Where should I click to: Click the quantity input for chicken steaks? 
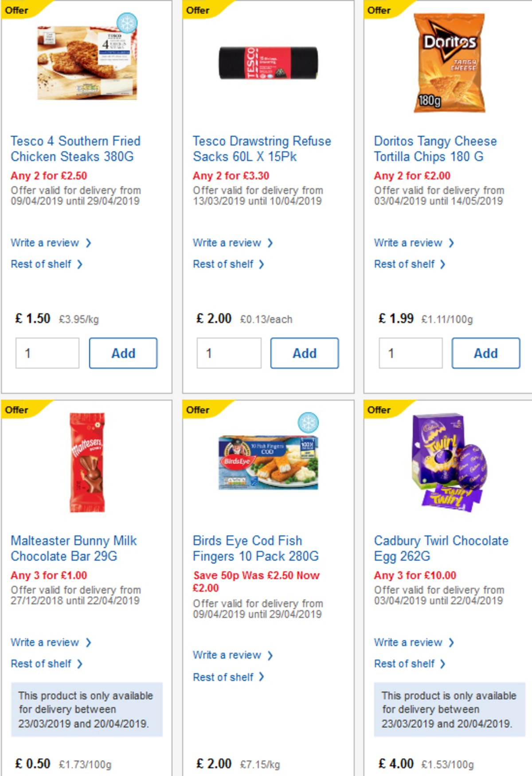(x=47, y=353)
